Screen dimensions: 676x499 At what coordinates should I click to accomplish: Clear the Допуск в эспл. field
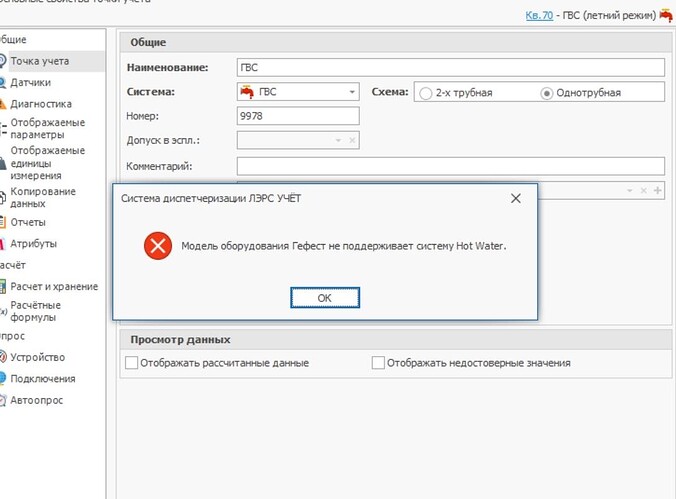[x=352, y=141]
